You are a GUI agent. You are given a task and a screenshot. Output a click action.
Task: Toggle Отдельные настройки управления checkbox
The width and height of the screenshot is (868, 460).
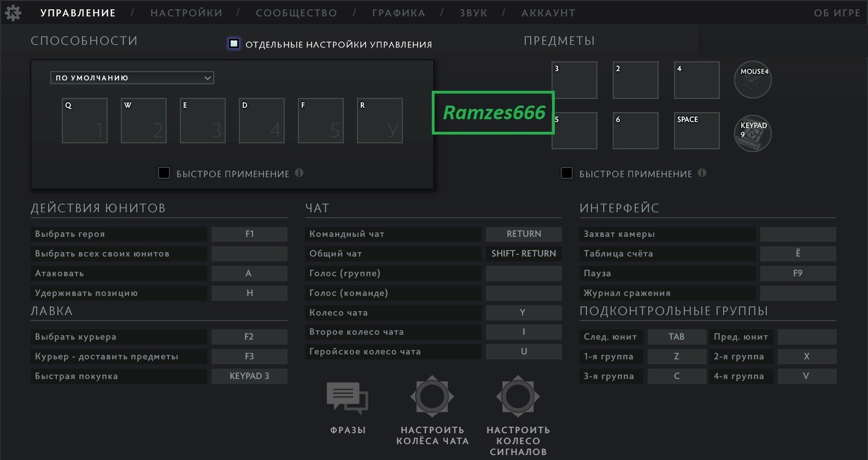click(x=234, y=44)
